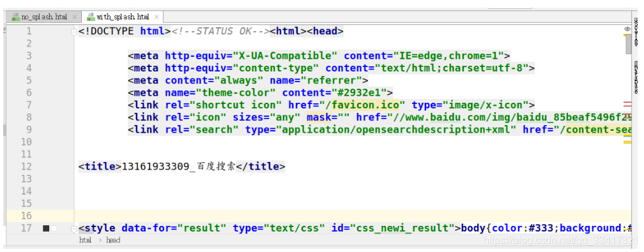Viewport: 644px width, 252px height.
Task: Close the with_splash.html tab
Action: (x=157, y=17)
